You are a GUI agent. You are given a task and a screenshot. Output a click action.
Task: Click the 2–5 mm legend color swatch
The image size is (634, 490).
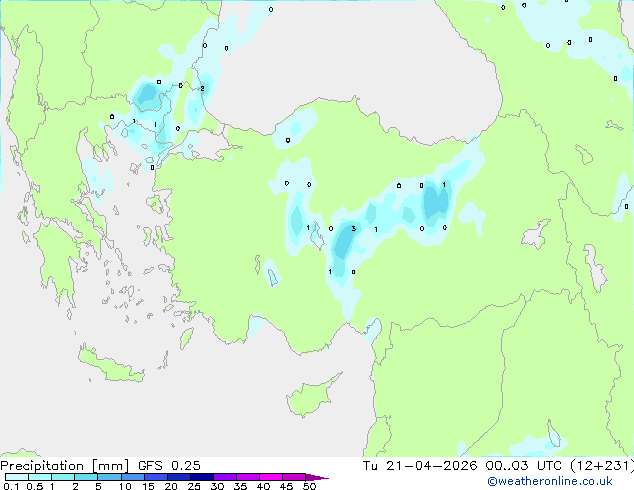tap(86, 477)
